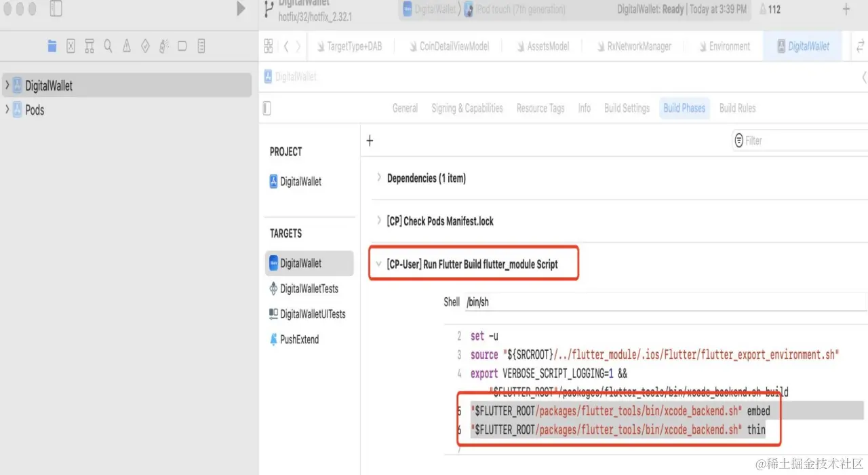The image size is (868, 475).
Task: Open the Breakpoint navigator
Action: (182, 46)
